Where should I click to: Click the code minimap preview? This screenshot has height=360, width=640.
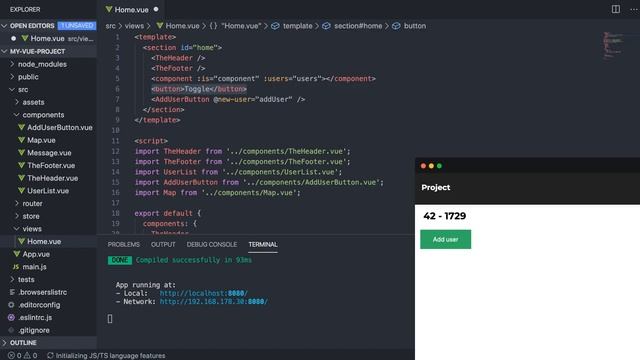(x=613, y=45)
